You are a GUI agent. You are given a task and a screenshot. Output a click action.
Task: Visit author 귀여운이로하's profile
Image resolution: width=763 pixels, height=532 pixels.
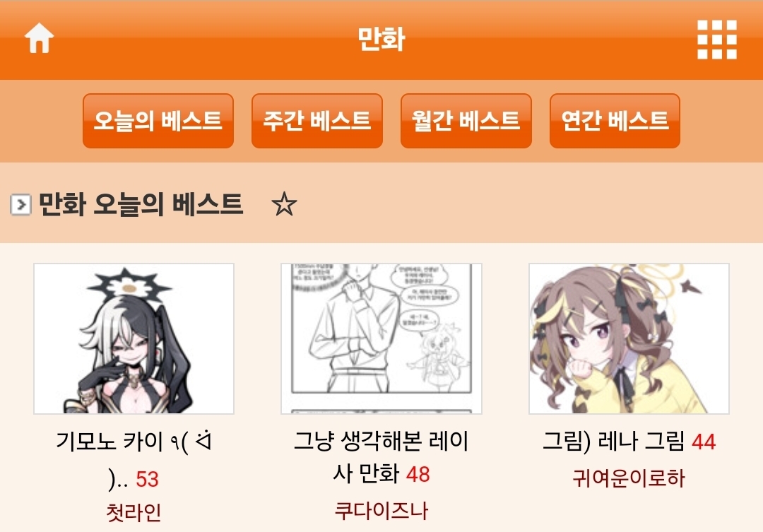[629, 478]
